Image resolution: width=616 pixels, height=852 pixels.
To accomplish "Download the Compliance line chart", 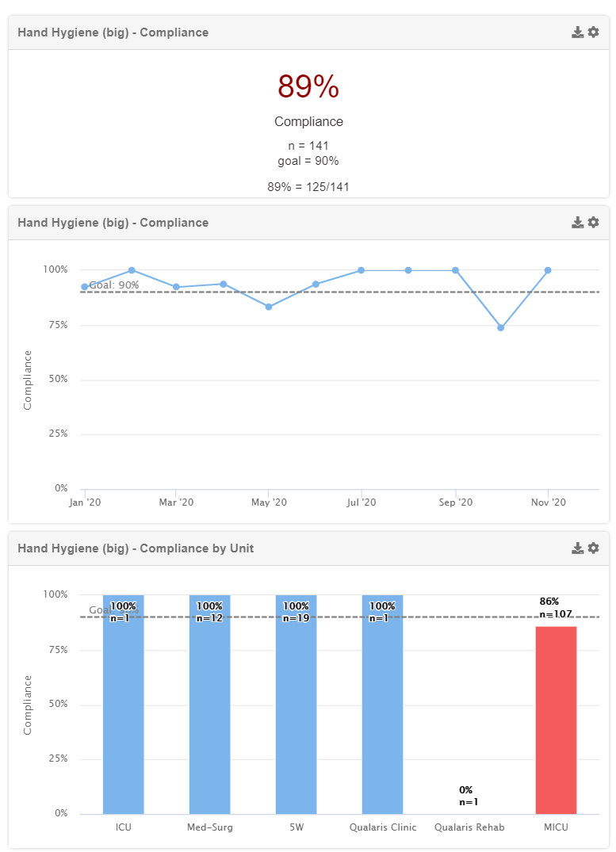I will (x=578, y=223).
